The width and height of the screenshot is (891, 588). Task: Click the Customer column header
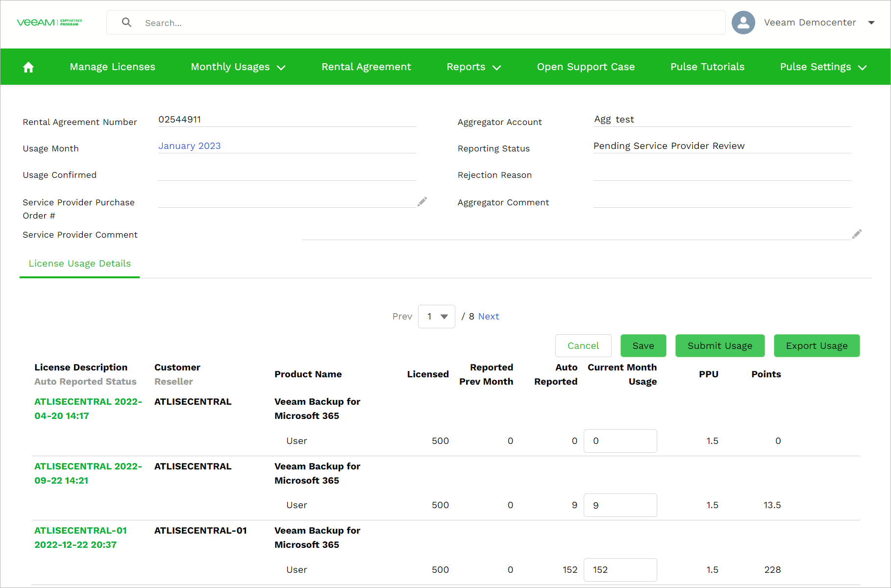click(x=177, y=367)
